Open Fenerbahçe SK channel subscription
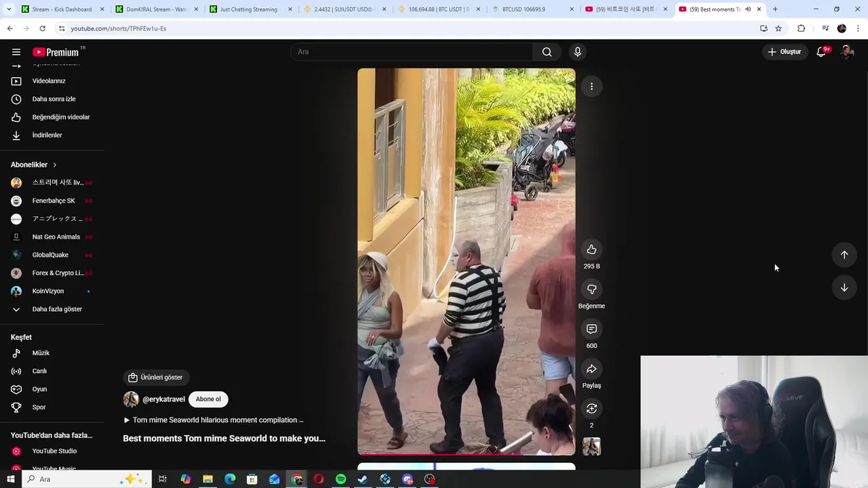 52,201
